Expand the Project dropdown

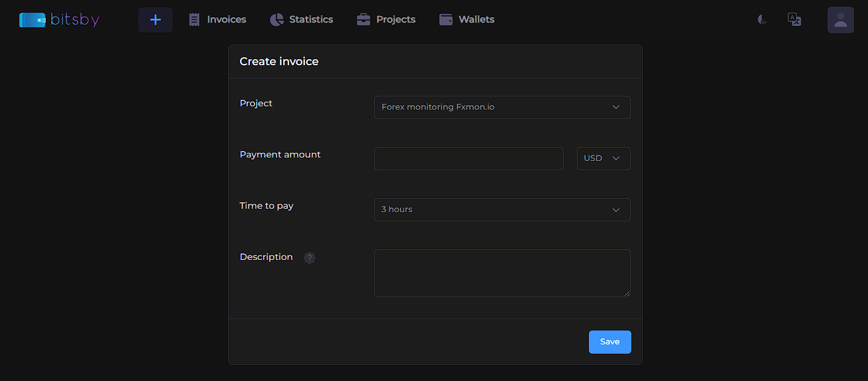coord(502,107)
